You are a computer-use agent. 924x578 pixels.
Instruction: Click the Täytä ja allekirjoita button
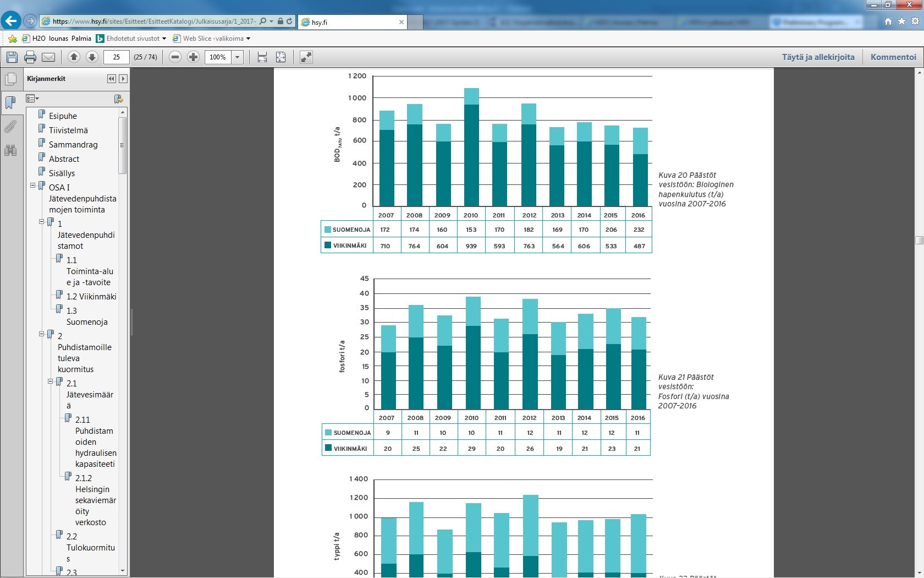818,57
